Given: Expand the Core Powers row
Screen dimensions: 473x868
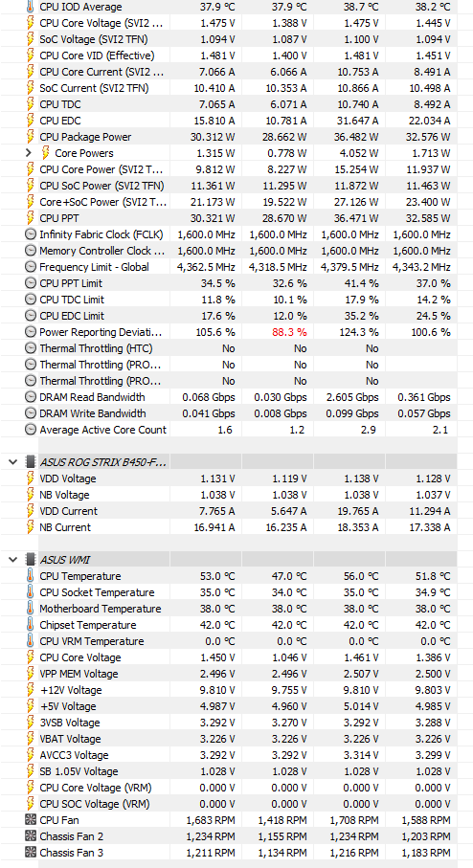Looking at the screenshot, I should click(x=30, y=153).
